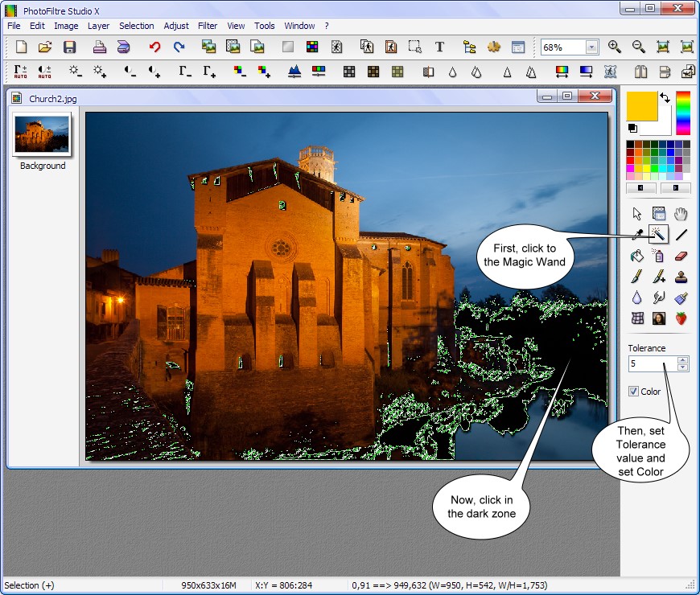This screenshot has width=700, height=595.
Task: Open the Selection menu
Action: (136, 26)
